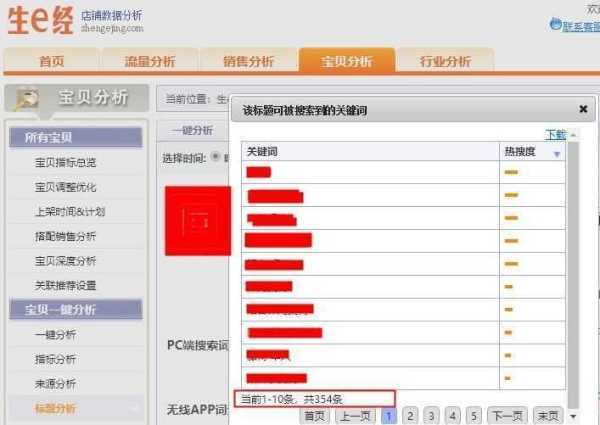Click the magnifier icon beside 宝贝分析
Screen dimensions: 600x425
coord(26,98)
